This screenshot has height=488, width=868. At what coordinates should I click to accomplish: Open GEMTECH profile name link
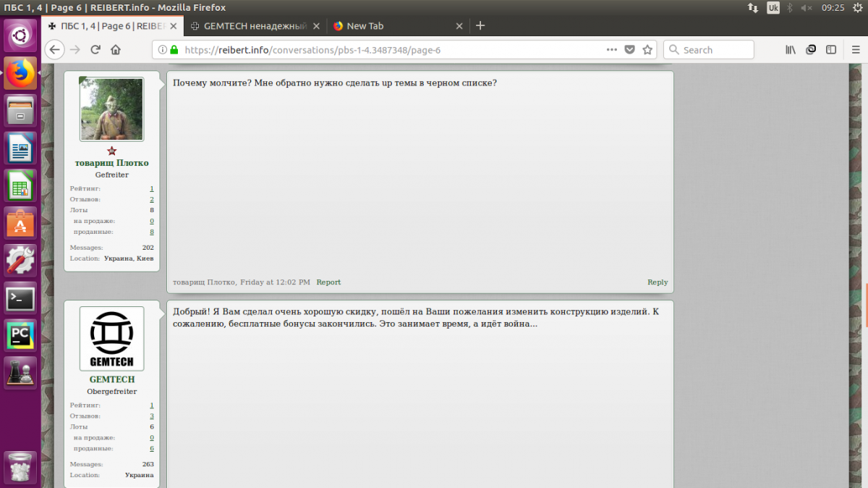(x=112, y=379)
